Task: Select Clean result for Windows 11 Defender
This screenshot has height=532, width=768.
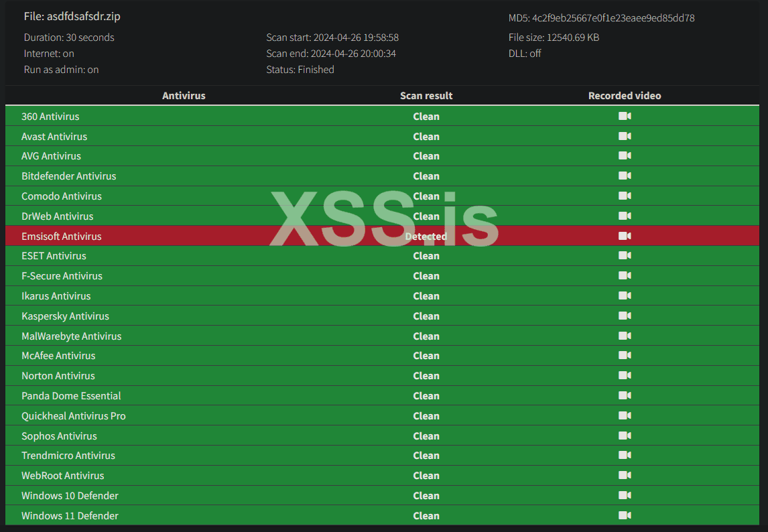Action: (x=426, y=516)
